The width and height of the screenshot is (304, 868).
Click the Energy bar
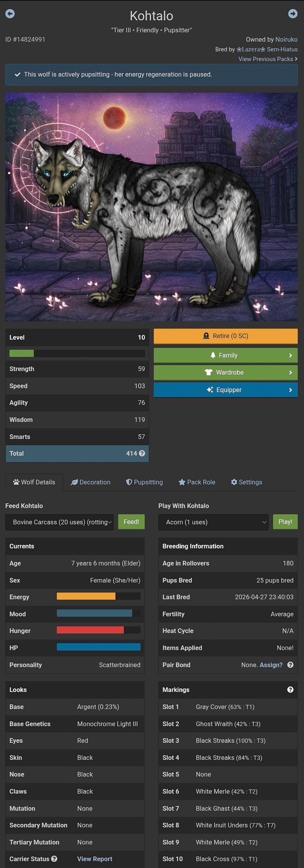(98, 596)
